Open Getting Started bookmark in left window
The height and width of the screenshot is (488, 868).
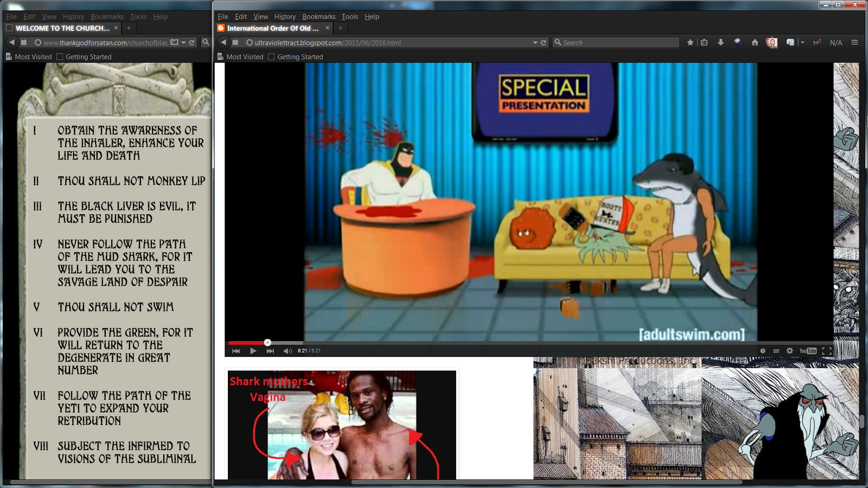click(x=84, y=57)
